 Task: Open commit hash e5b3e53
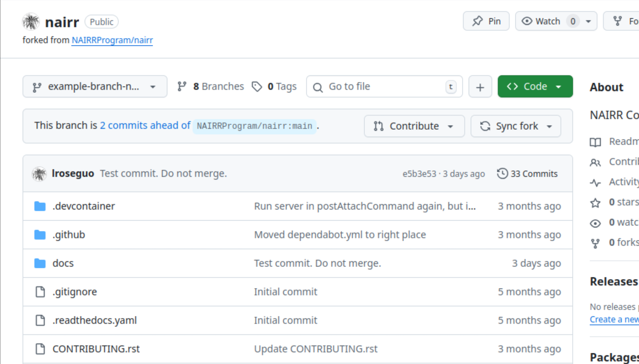tap(419, 174)
